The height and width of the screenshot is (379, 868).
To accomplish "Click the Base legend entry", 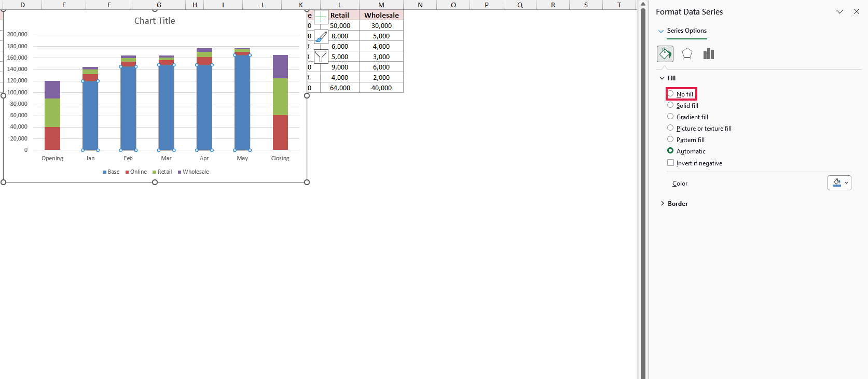I will click(111, 172).
